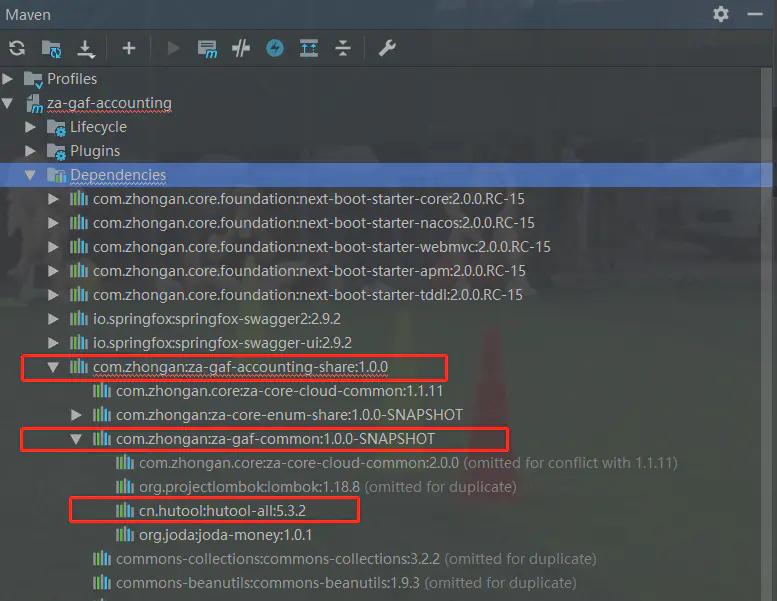Hide the Maven tool window
This screenshot has height=601, width=777.
pos(755,14)
